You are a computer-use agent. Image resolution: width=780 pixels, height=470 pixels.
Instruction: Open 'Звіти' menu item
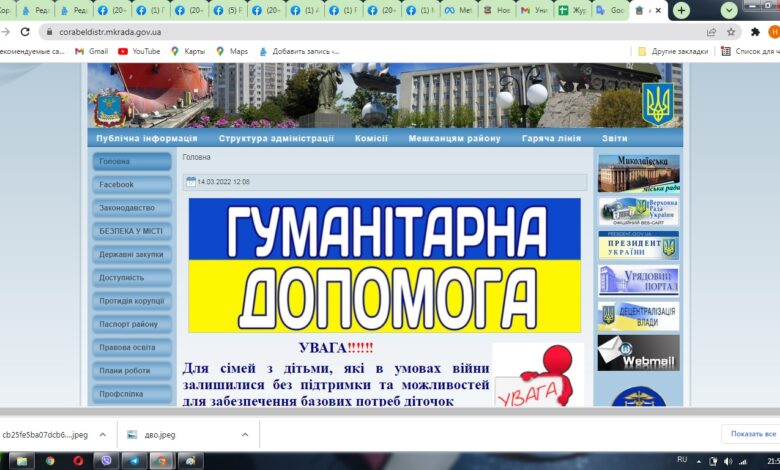tap(615, 138)
